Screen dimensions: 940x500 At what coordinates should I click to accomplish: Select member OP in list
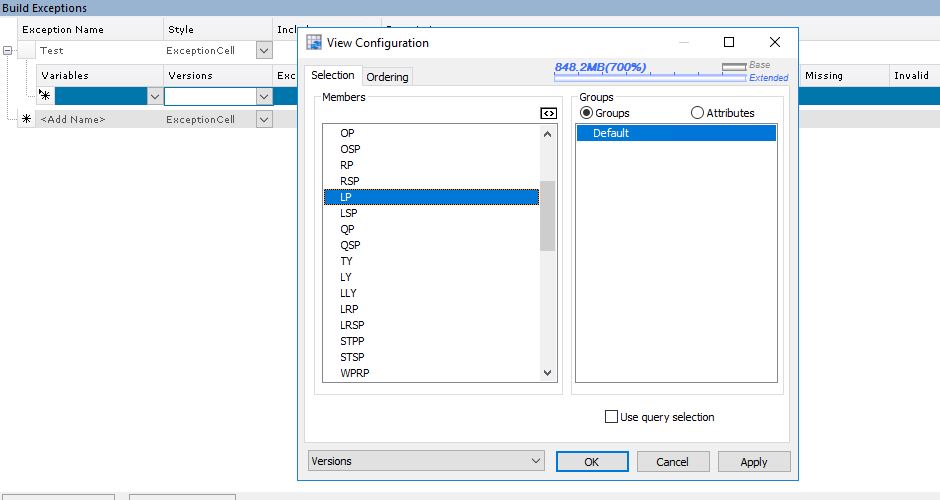coord(347,133)
